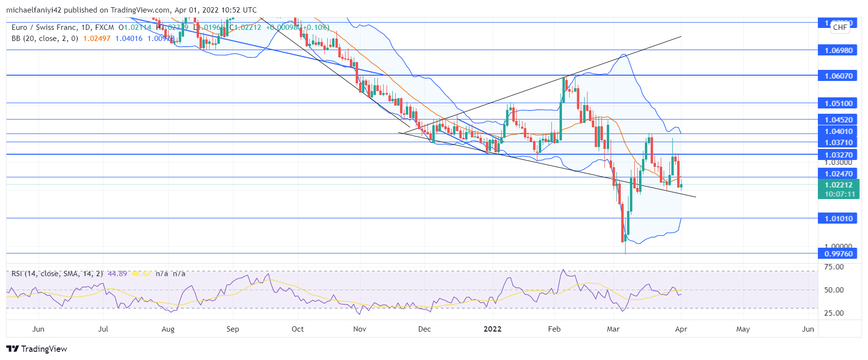Select the 1.04010 price level label

[838, 132]
